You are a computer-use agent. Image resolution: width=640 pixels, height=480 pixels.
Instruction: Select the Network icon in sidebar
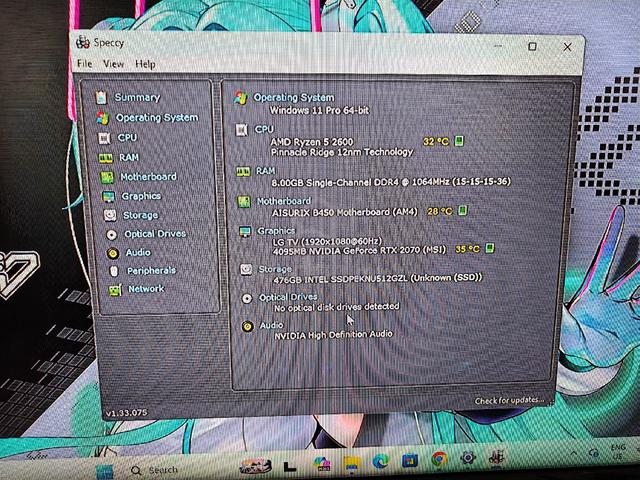115,290
